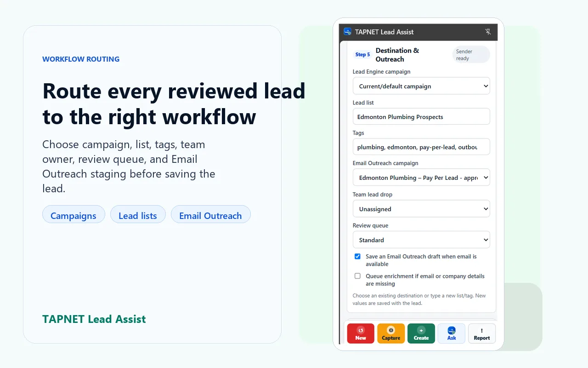Click the TAPNET Lead Assist footer text
Screen dimensions: 588x368
point(94,319)
